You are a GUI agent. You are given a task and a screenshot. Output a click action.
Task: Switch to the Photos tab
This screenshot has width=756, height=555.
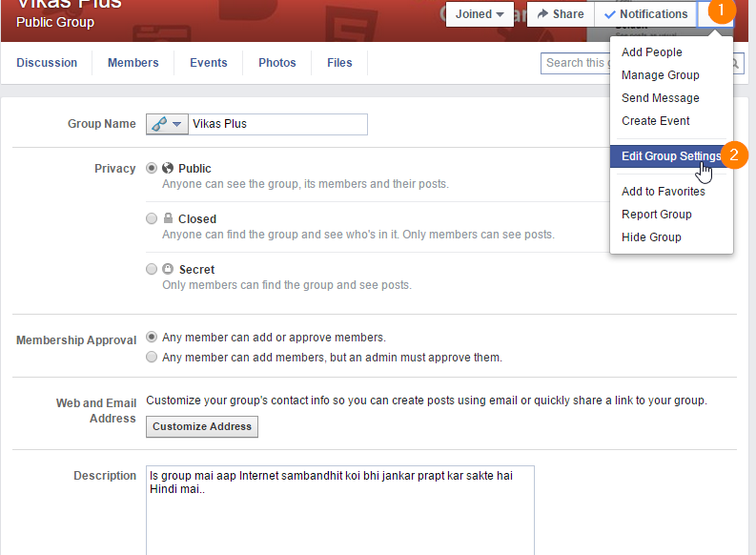(277, 63)
